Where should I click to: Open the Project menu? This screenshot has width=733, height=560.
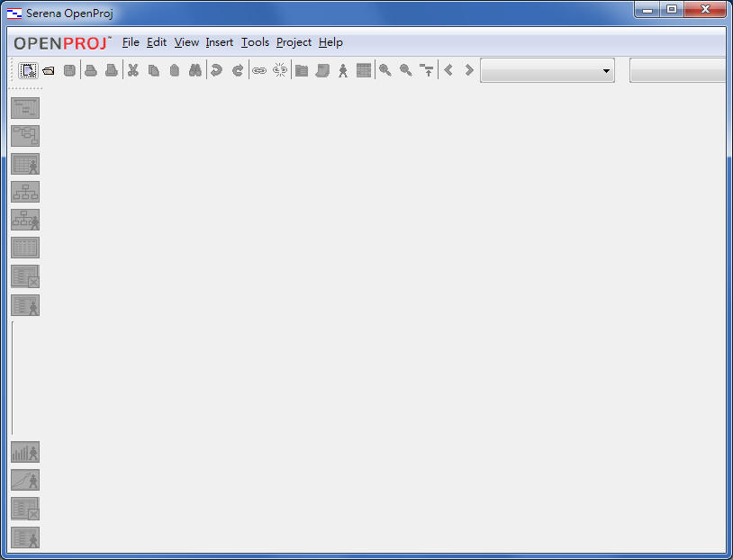coord(293,42)
